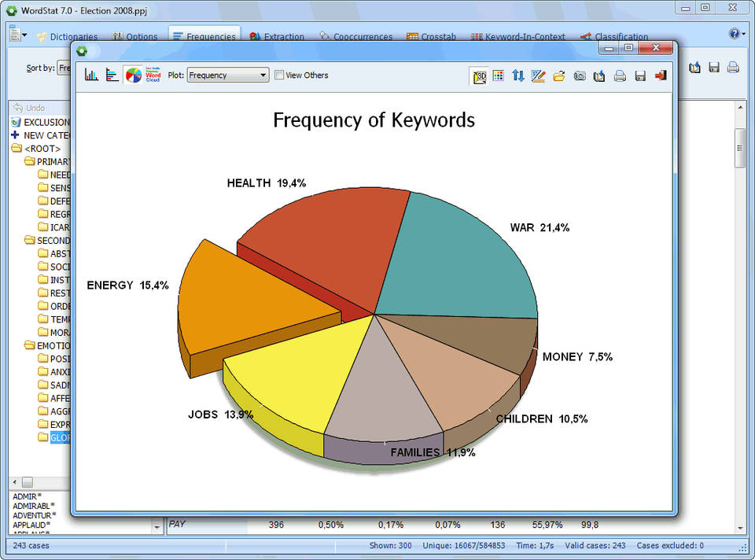Switch to vertical bar chart view

(x=91, y=75)
